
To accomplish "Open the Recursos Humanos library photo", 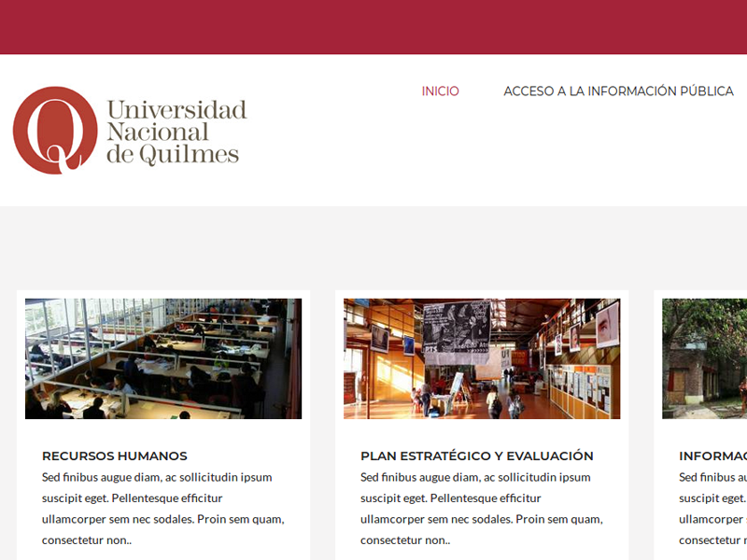I will click(163, 358).
